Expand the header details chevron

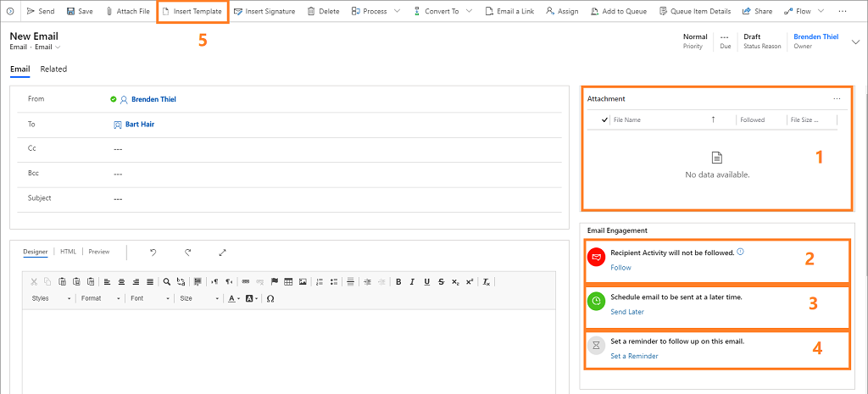pos(858,42)
